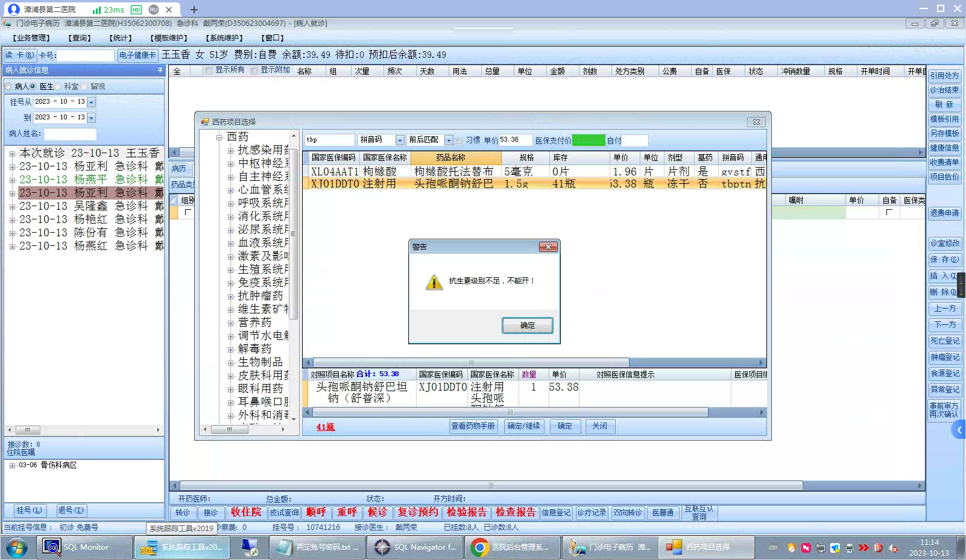966x560 pixels.
Task: Click the yellow warning triangle icon
Action: pos(434,282)
